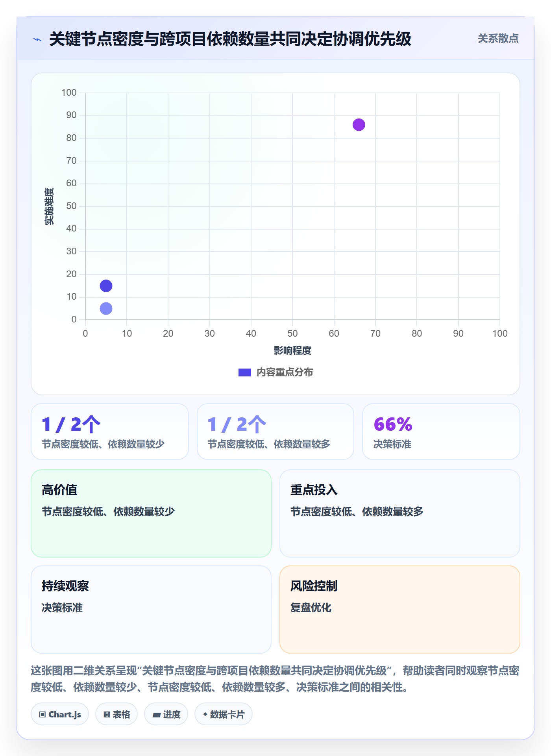Click the "重点投入" card heading
551x756 pixels.
tap(314, 490)
